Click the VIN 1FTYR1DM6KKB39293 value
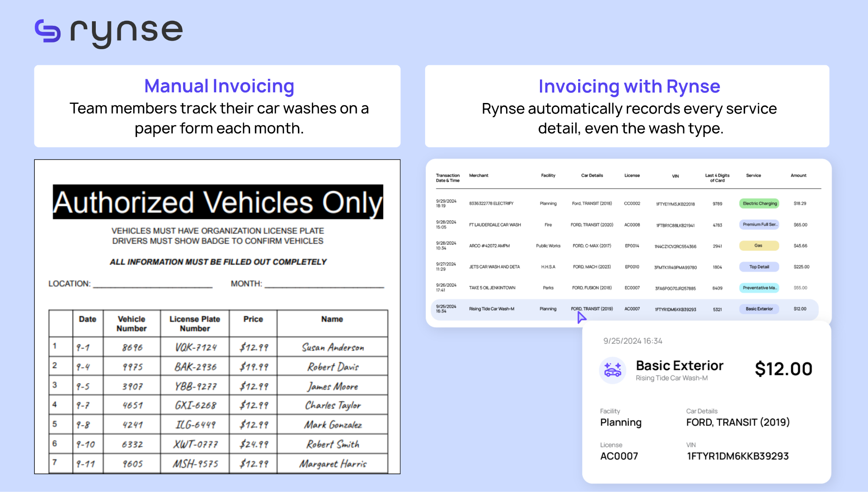Screen dimensions: 868x492 click(x=737, y=456)
